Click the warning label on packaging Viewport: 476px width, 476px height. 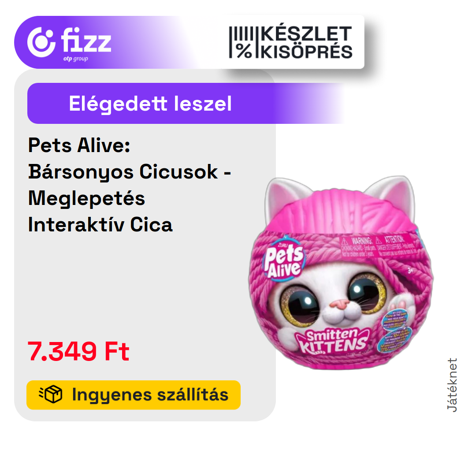pos(378,245)
